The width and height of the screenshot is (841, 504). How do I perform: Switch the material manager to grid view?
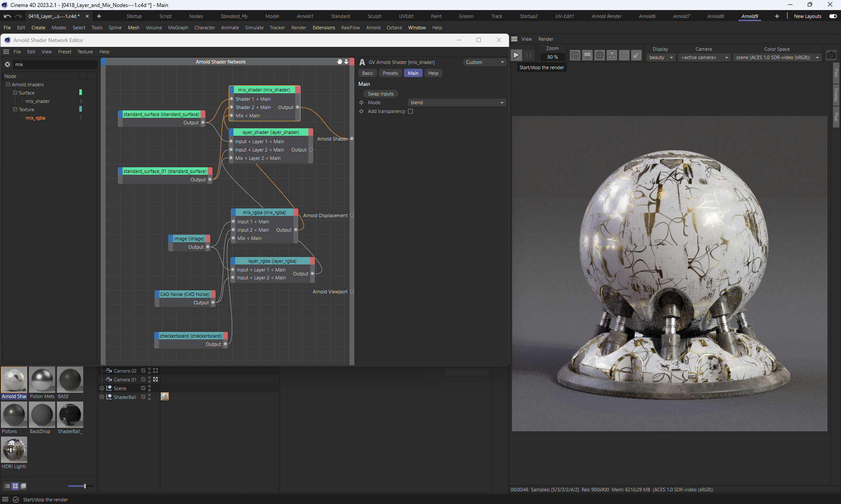(x=15, y=486)
